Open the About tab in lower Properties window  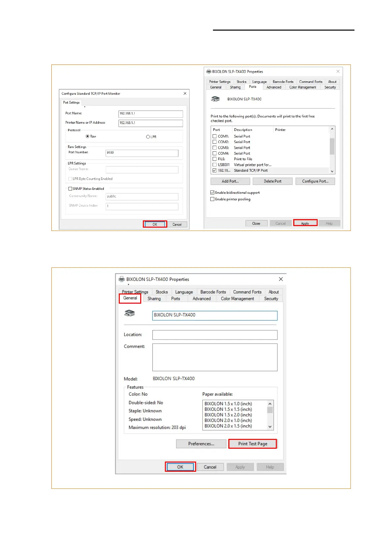(x=274, y=292)
